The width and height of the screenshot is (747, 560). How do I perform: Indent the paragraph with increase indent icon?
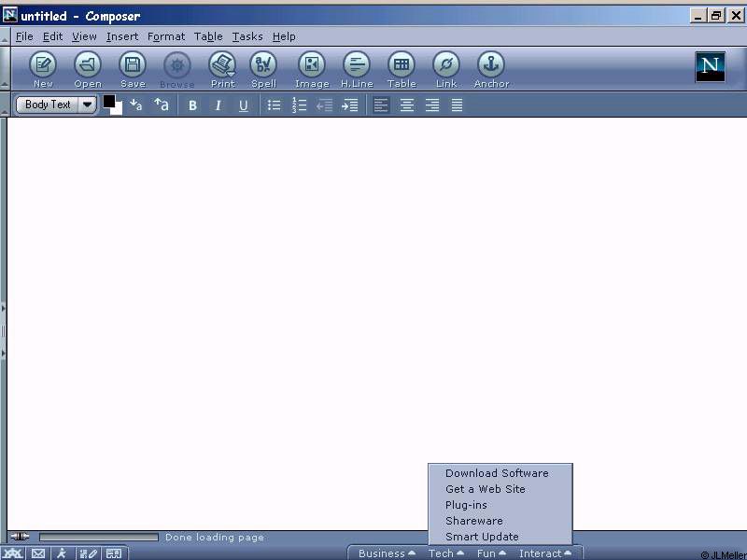(349, 105)
